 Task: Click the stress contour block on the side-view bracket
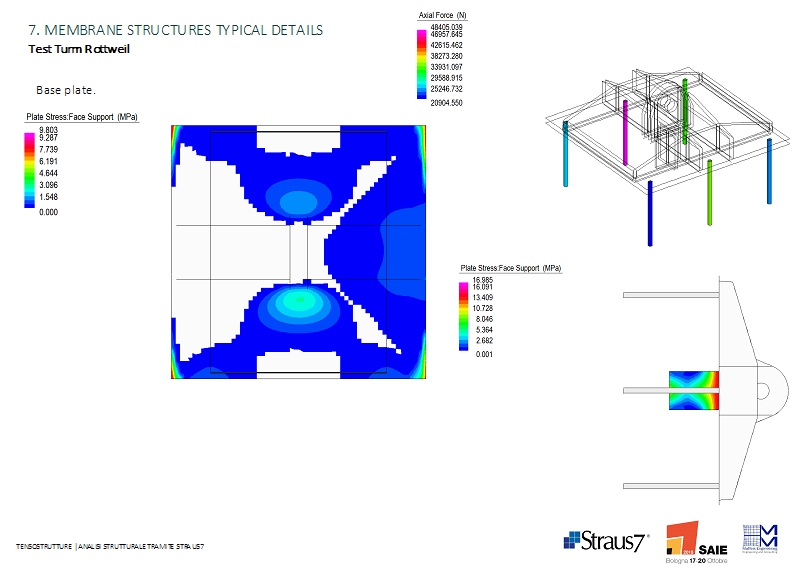coord(691,390)
